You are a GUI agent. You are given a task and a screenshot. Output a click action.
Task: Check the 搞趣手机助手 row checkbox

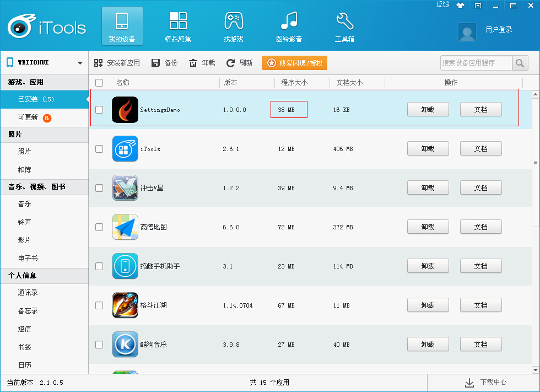[99, 266]
